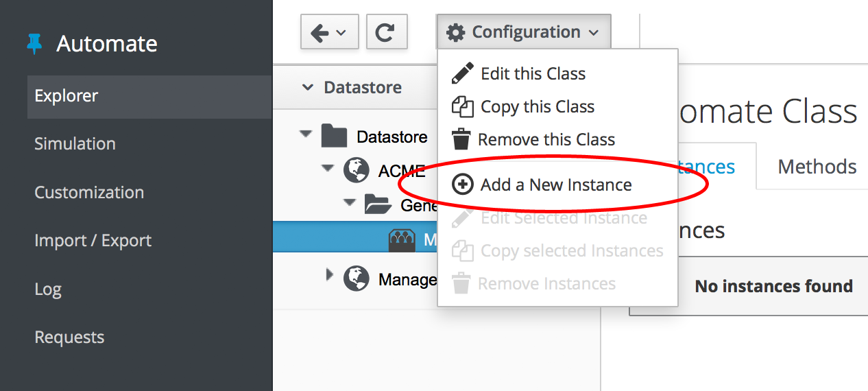Screen dimensions: 868x391
Task: Click the open folder namespace icon
Action: coord(378,204)
